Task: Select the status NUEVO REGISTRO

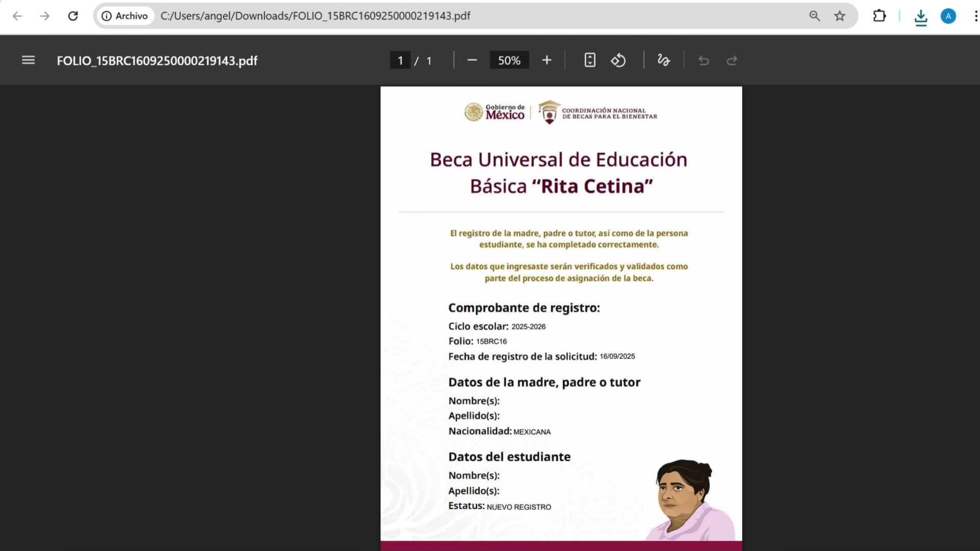Action: (x=519, y=507)
